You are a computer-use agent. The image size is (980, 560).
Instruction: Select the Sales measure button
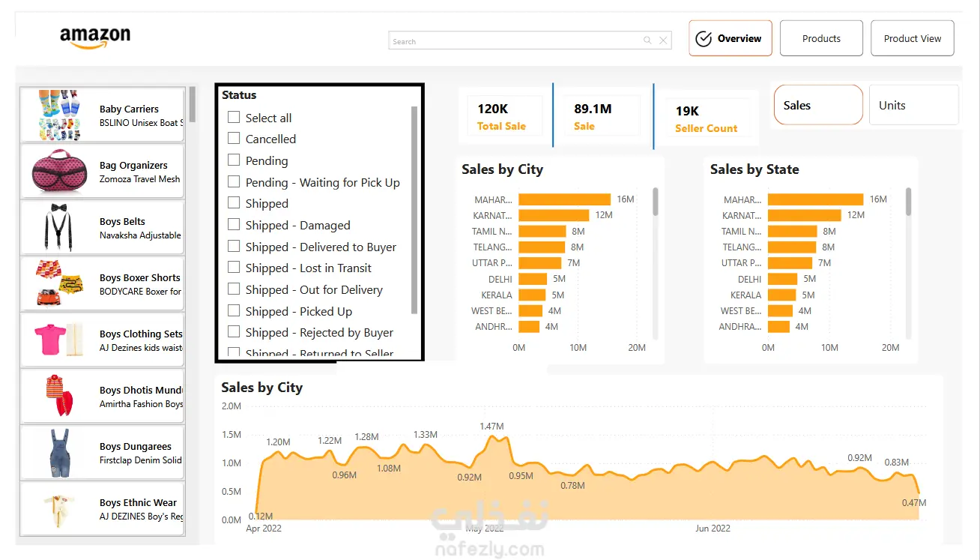tap(818, 105)
